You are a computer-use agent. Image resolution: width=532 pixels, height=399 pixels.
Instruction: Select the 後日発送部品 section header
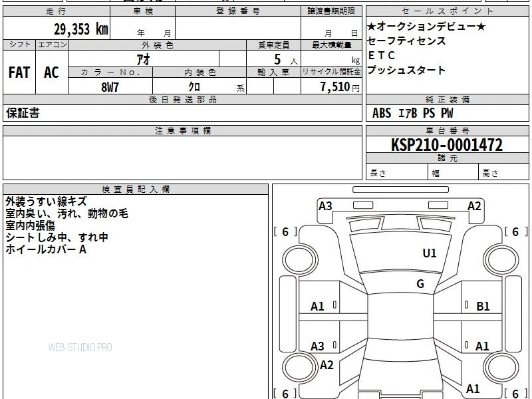[182, 99]
